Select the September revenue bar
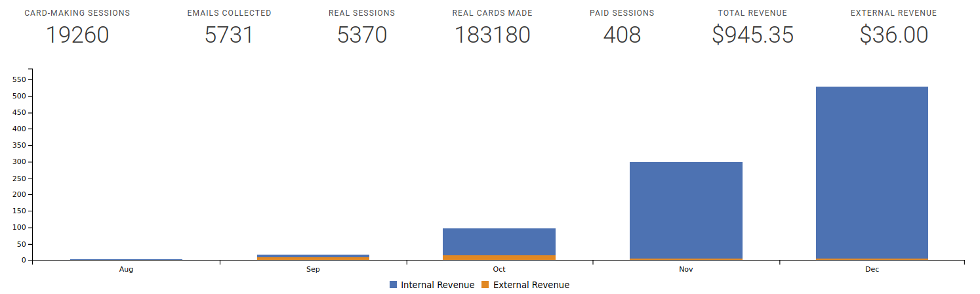 (313, 257)
